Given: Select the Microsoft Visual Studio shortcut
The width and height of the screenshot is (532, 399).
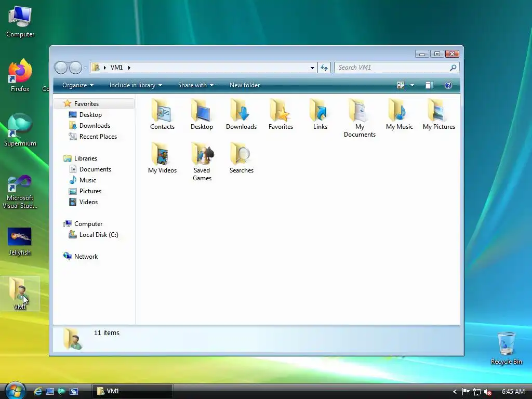Looking at the screenshot, I should pyautogui.click(x=20, y=192).
